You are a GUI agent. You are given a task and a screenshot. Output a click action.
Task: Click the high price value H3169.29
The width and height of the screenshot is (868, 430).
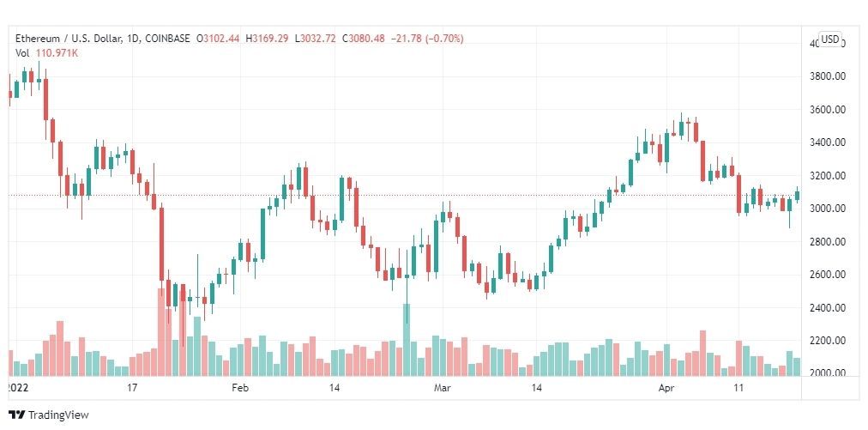click(x=268, y=39)
